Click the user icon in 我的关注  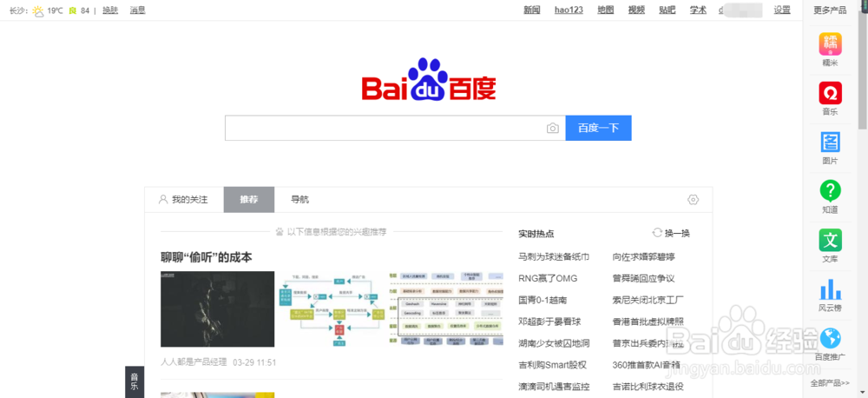[x=163, y=200]
